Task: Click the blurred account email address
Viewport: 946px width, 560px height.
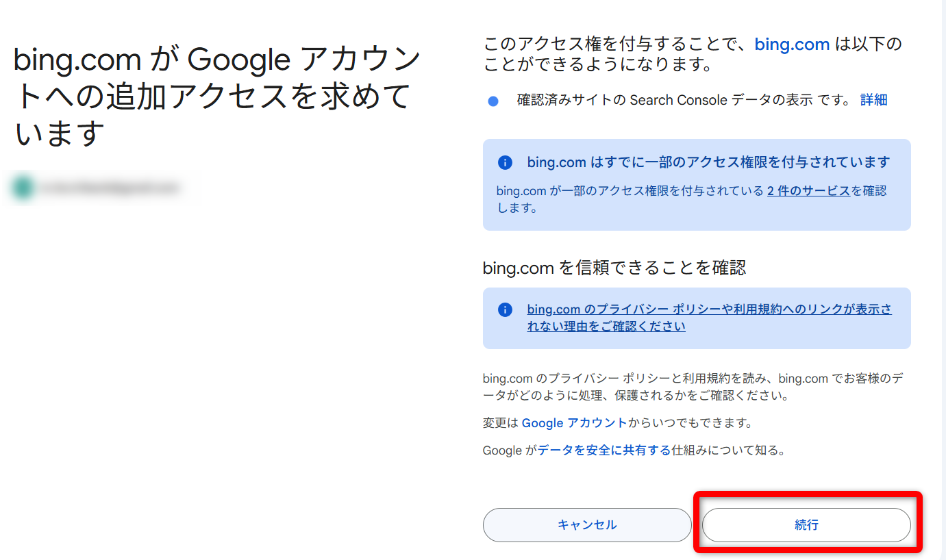Action: (110, 188)
